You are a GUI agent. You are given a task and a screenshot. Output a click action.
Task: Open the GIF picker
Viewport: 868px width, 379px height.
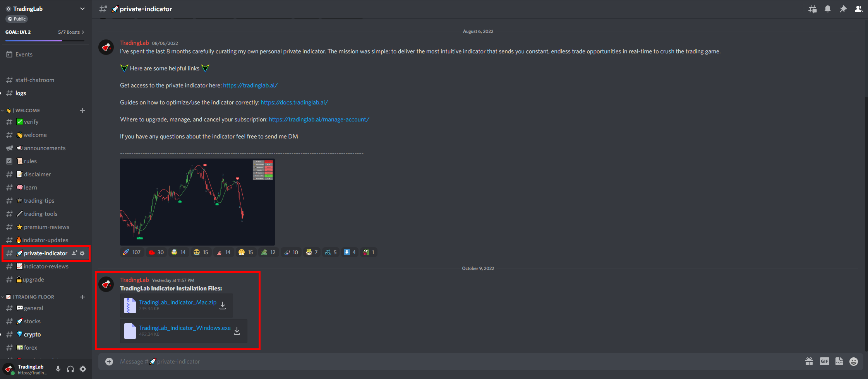(x=824, y=361)
